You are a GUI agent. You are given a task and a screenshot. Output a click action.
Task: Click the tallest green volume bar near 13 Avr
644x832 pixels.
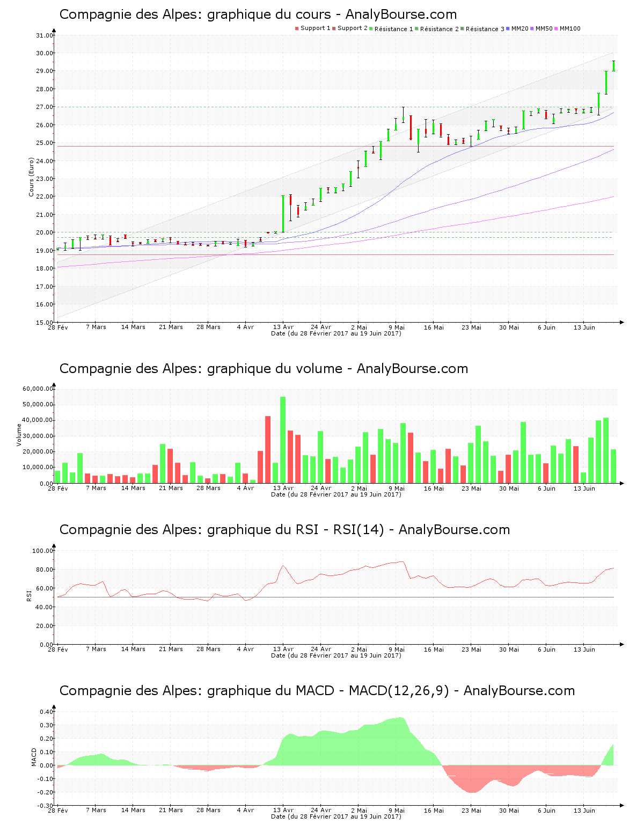pos(283,440)
